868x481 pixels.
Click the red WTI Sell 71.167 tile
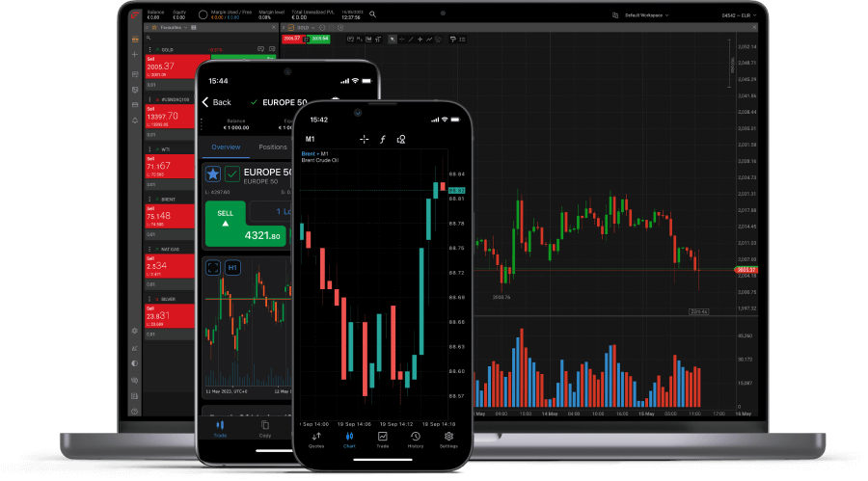pos(170,166)
